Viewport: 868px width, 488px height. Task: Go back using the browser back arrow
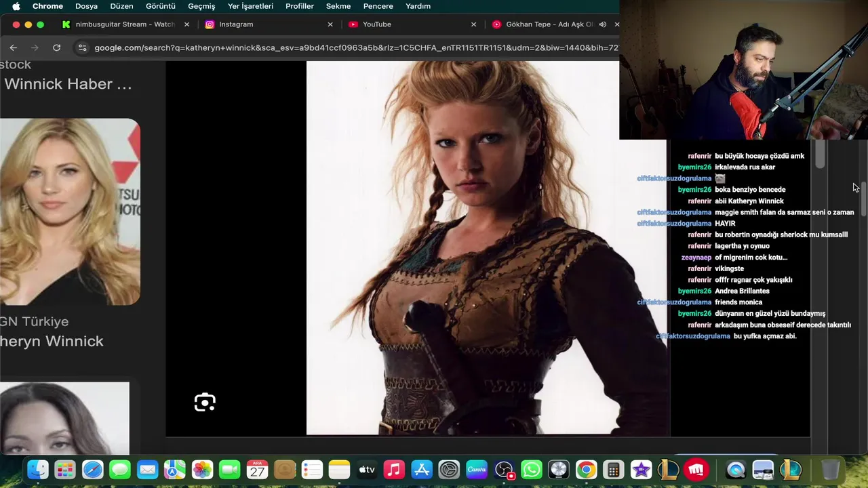pos(13,47)
